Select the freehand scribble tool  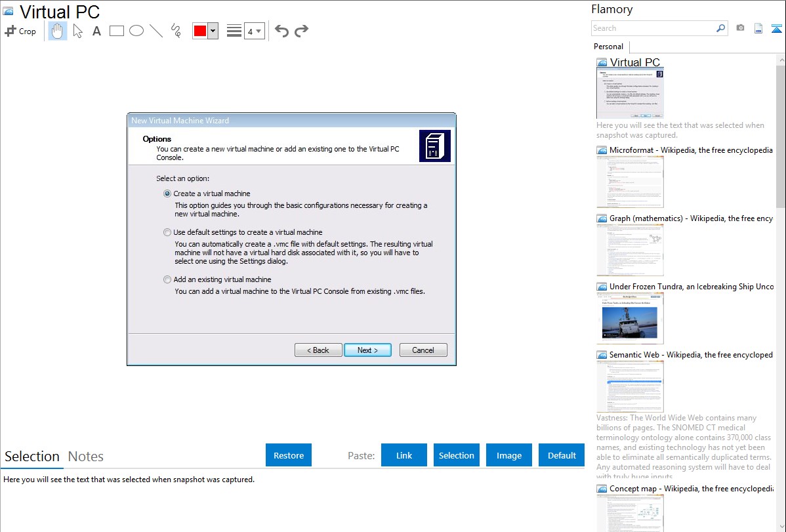coord(176,31)
